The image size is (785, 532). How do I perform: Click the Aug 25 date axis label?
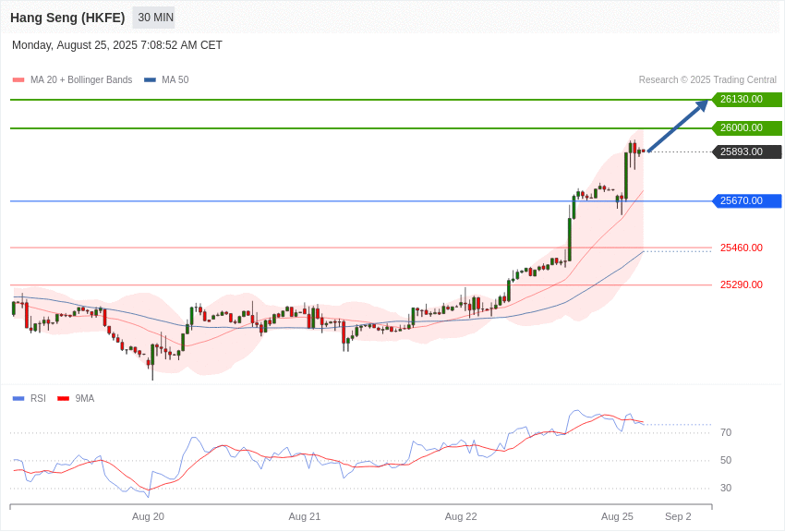[617, 516]
